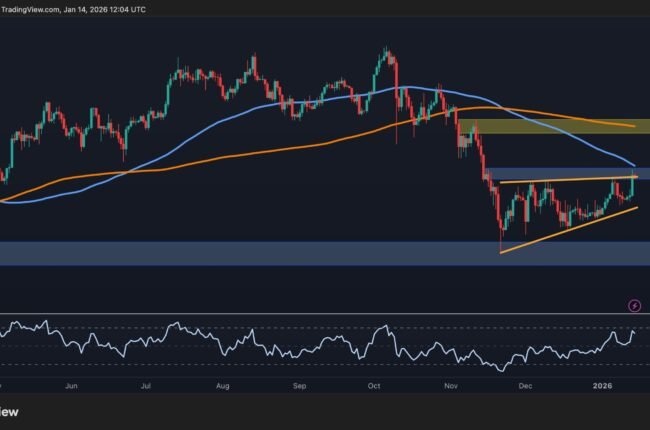
Task: Select the yellow resistance zone rectangle
Action: tap(555, 126)
